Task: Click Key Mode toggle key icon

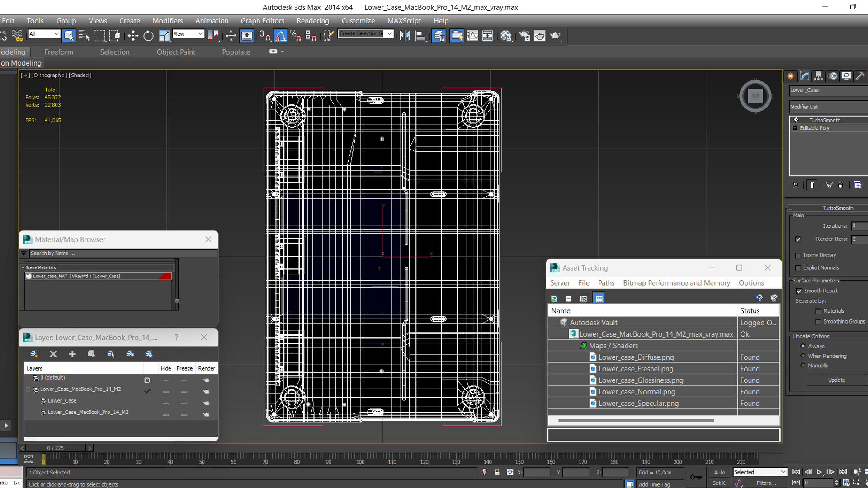Action: [x=696, y=477]
